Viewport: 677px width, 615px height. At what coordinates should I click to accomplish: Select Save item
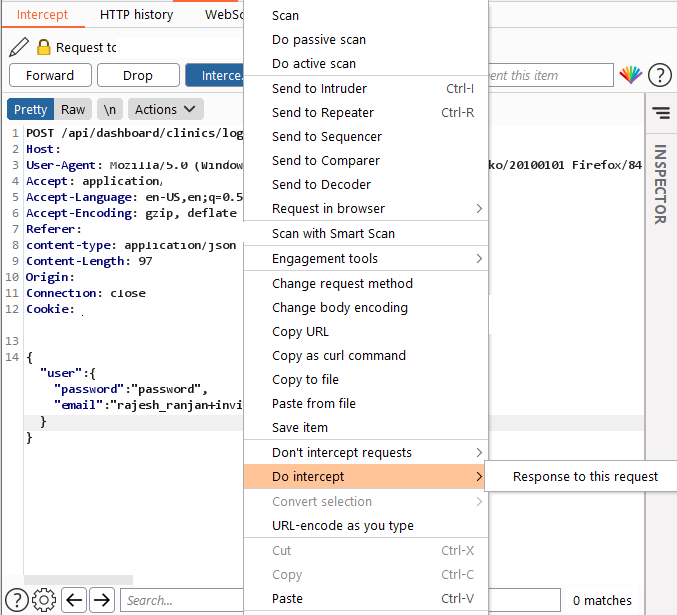point(366,428)
